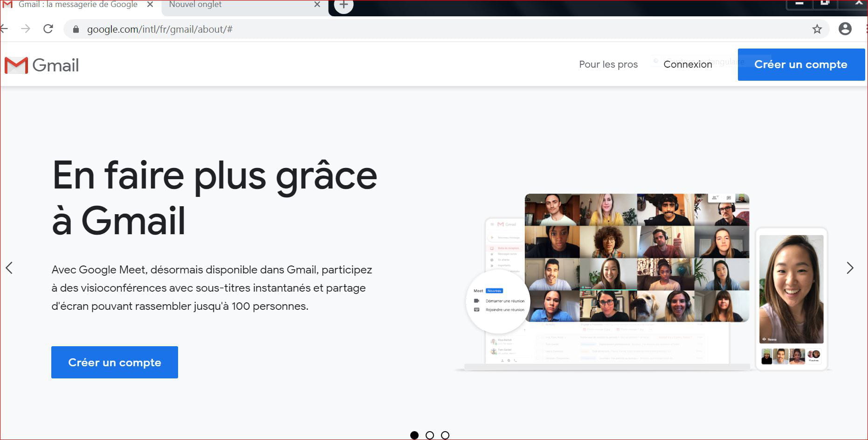Click the Avec Google Meet description paragraph

click(x=212, y=288)
